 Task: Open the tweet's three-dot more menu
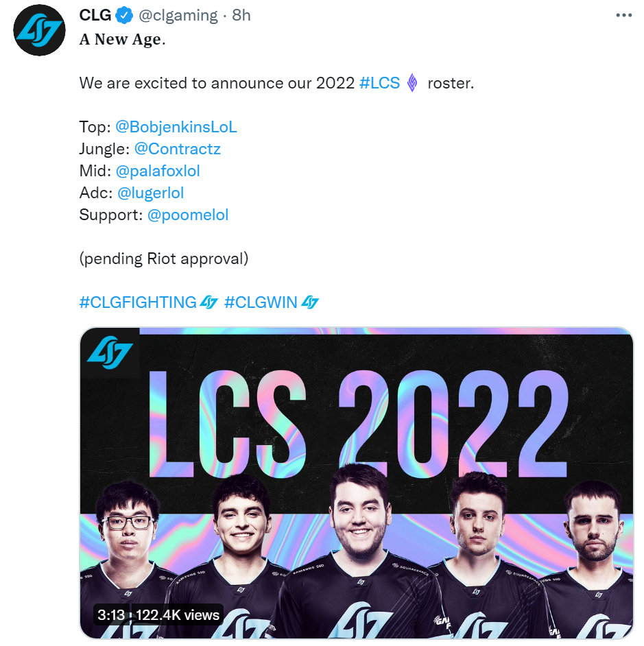(624, 15)
